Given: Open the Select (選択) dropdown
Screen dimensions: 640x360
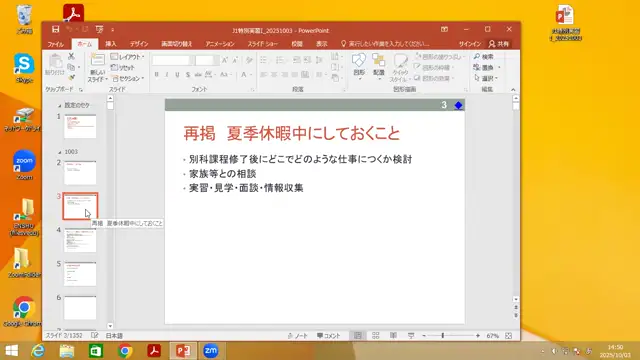Looking at the screenshot, I should pos(486,78).
